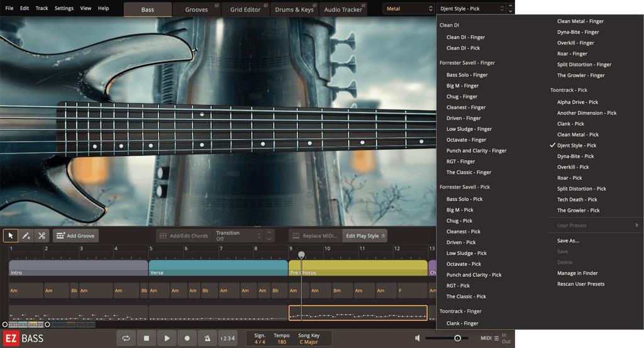
Task: Click the right zoom handle of the overview bar
Action: point(47,325)
